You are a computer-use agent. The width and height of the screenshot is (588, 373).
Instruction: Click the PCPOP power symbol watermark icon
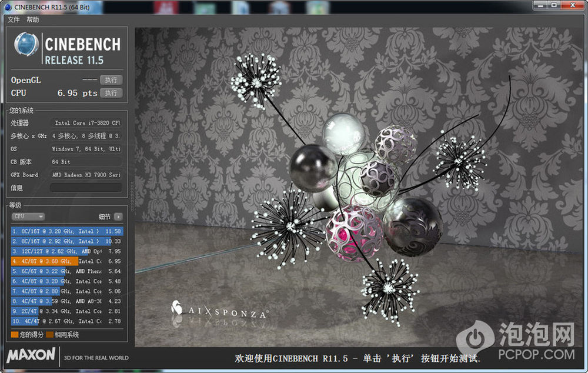click(x=475, y=339)
